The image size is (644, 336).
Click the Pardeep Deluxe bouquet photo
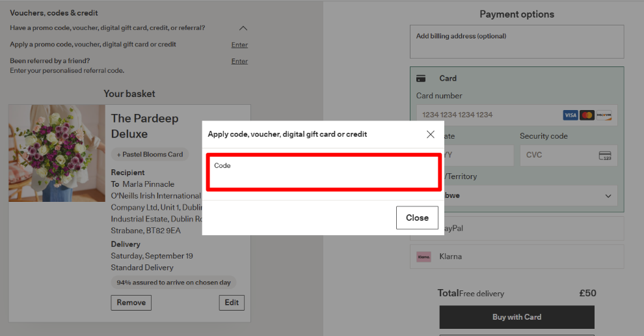point(57,153)
